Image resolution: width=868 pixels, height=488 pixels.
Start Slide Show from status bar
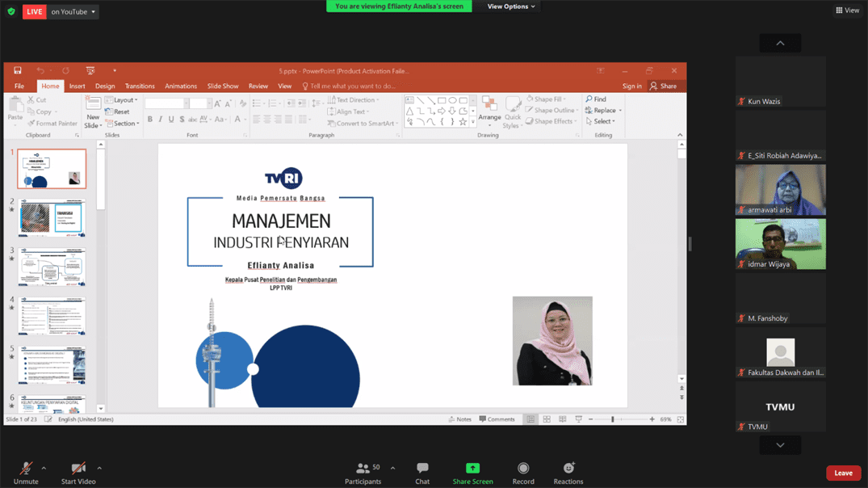[x=578, y=419]
